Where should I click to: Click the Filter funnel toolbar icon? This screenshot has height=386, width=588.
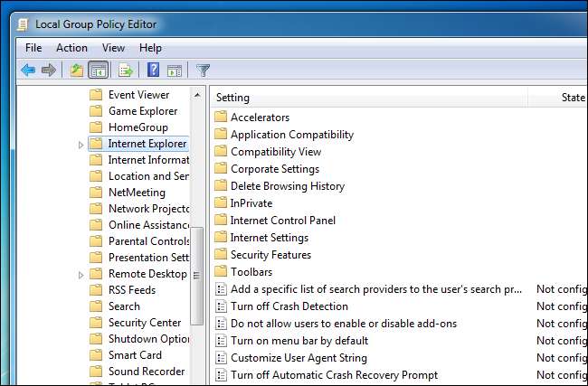pos(204,70)
